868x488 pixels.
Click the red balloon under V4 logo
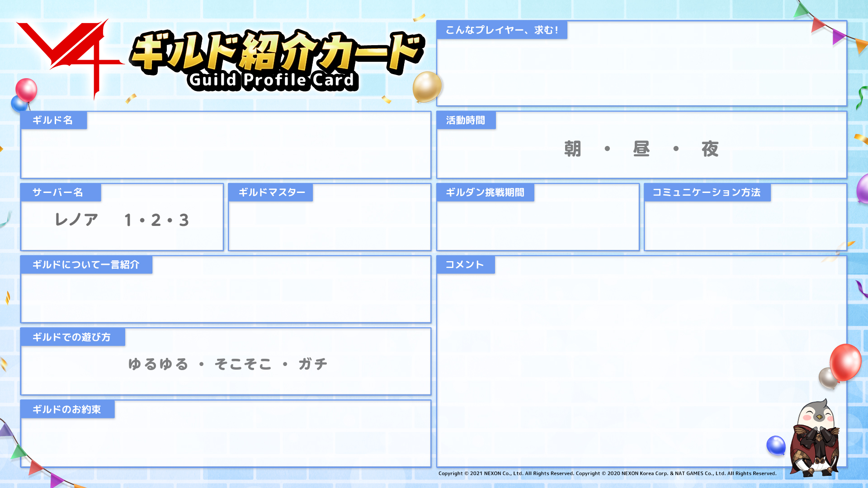[26, 89]
